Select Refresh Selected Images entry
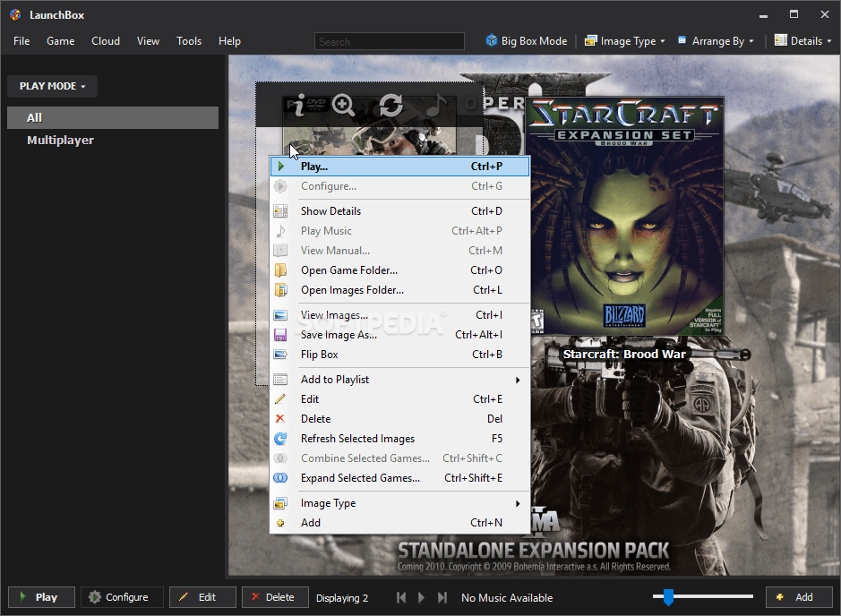841x616 pixels. 399,439
